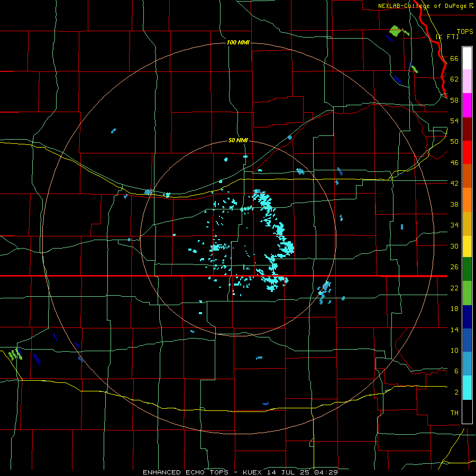Click the 04:29 timestamp
Image resolution: width=476 pixels, height=476 pixels.
coord(326,472)
